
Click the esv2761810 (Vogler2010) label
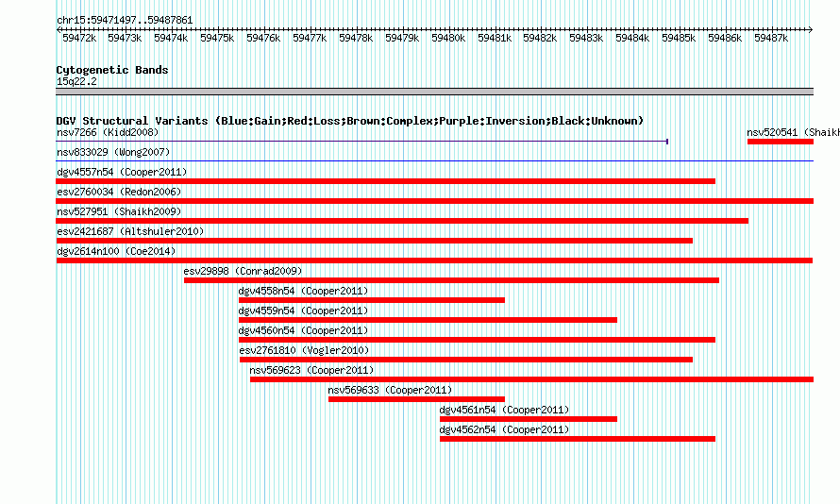pyautogui.click(x=304, y=350)
